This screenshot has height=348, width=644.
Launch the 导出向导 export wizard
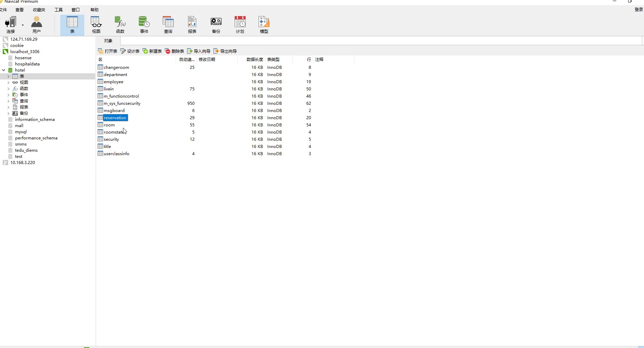point(225,51)
